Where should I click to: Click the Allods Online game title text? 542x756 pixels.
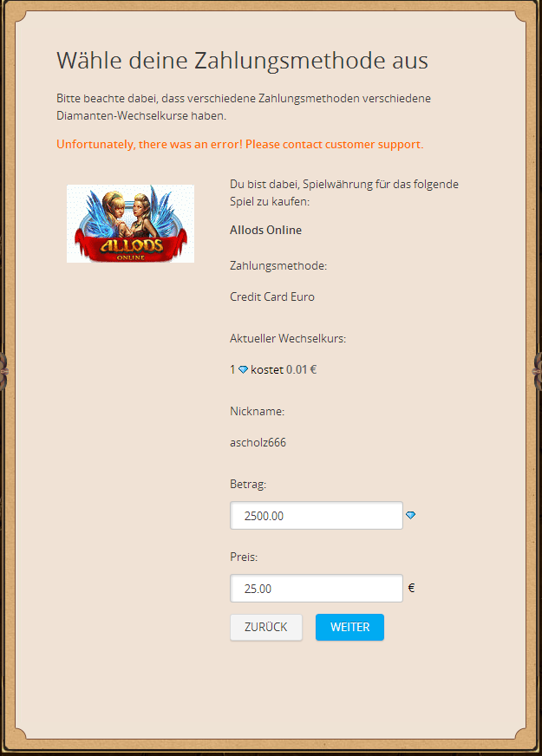[265, 230]
